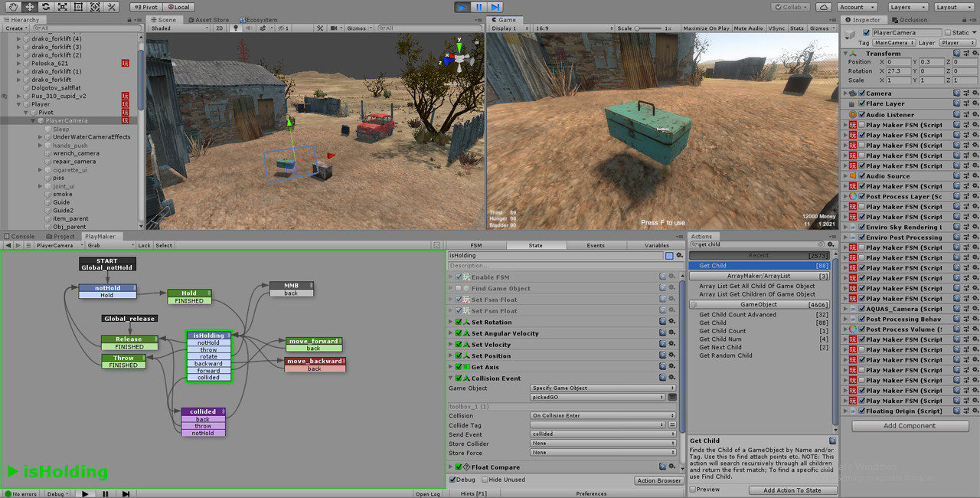Switch to the Ecosystem tab
The width and height of the screenshot is (980, 498).
pyautogui.click(x=258, y=20)
